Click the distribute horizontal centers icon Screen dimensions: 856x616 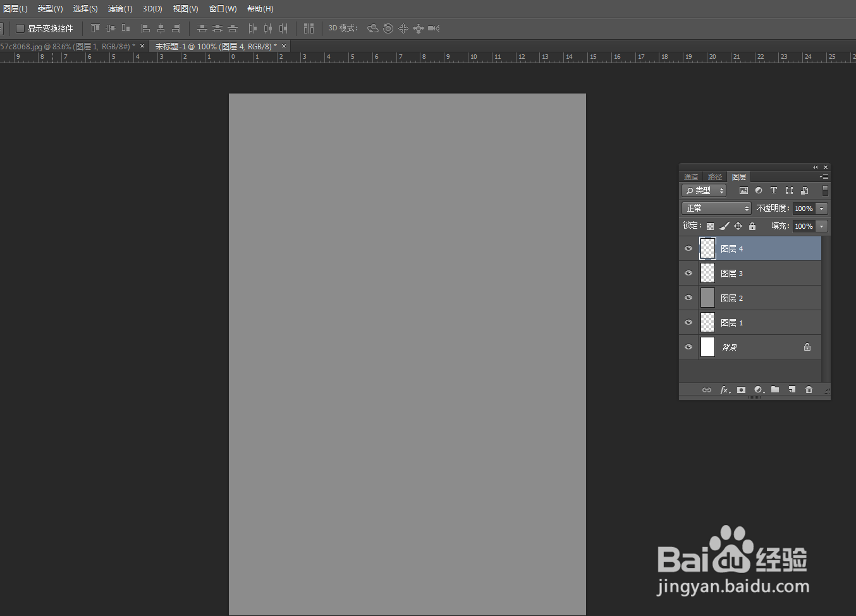[268, 28]
